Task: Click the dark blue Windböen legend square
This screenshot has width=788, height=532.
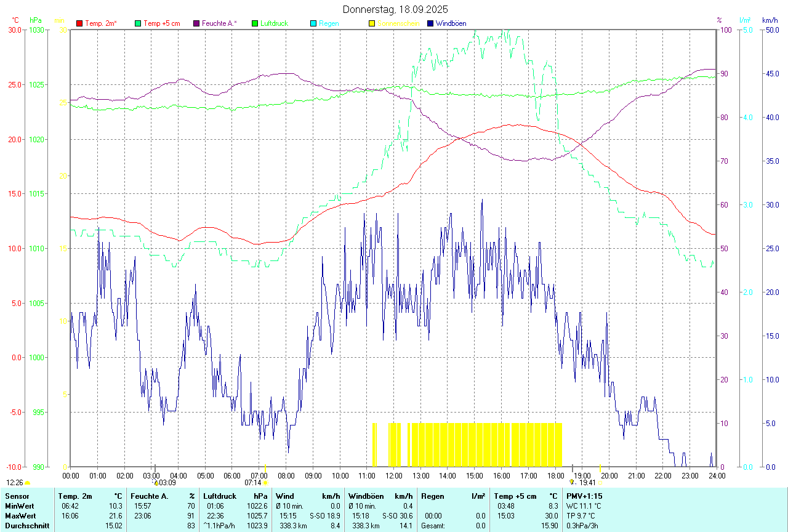Action: click(430, 23)
